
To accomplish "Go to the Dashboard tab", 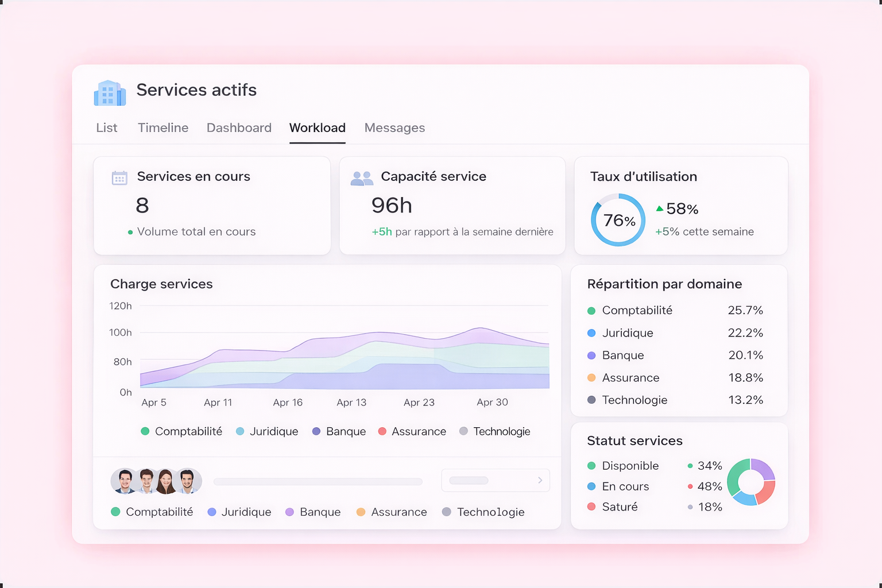I will (239, 127).
